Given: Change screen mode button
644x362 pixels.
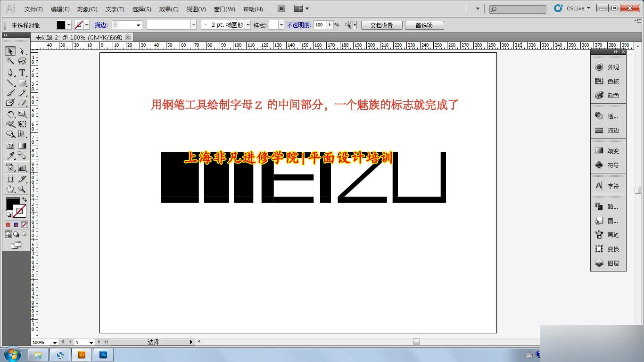Looking at the screenshot, I should [x=16, y=245].
